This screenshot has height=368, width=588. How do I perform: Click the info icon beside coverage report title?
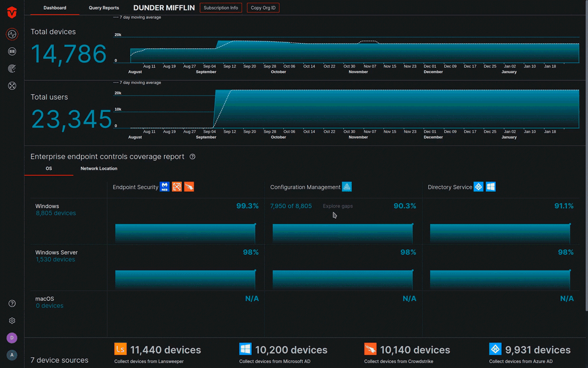(x=192, y=157)
